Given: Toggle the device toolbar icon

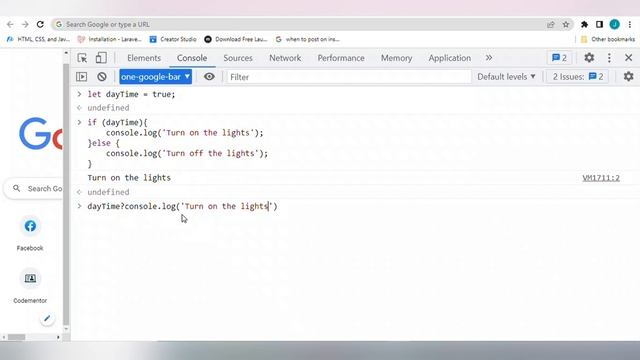Looking at the screenshot, I should coord(101,58).
